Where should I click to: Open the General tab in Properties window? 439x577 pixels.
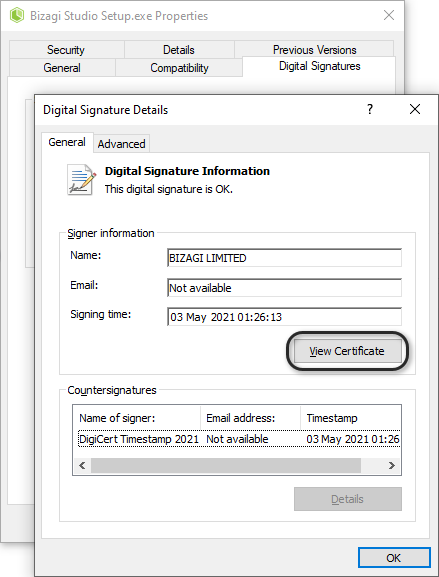(x=62, y=68)
